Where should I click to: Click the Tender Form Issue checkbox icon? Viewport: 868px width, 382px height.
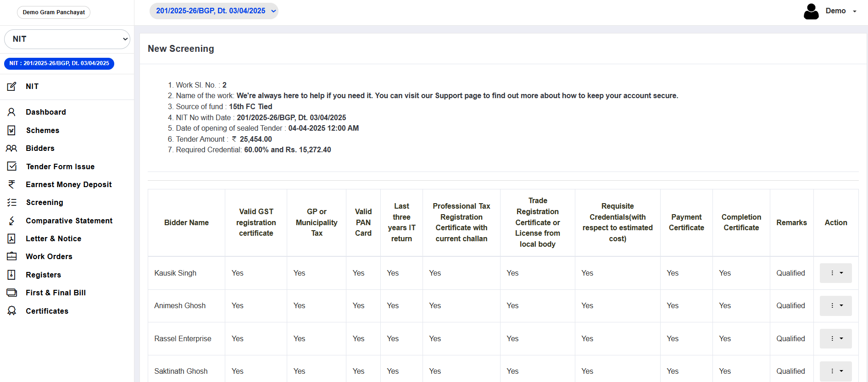[x=11, y=166]
